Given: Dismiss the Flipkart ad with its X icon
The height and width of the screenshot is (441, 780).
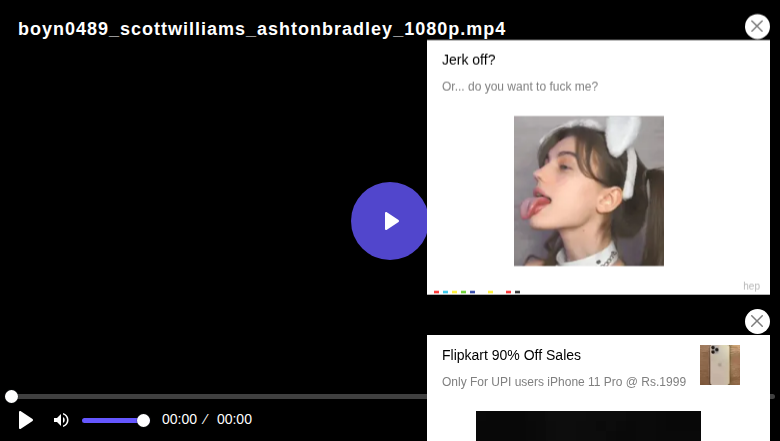Looking at the screenshot, I should [x=757, y=321].
